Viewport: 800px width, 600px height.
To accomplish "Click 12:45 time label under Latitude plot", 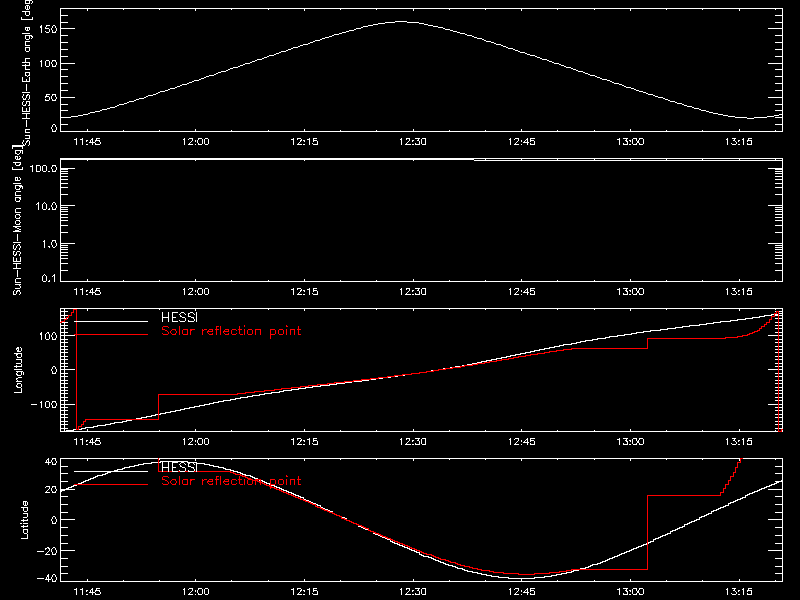I will [x=521, y=591].
